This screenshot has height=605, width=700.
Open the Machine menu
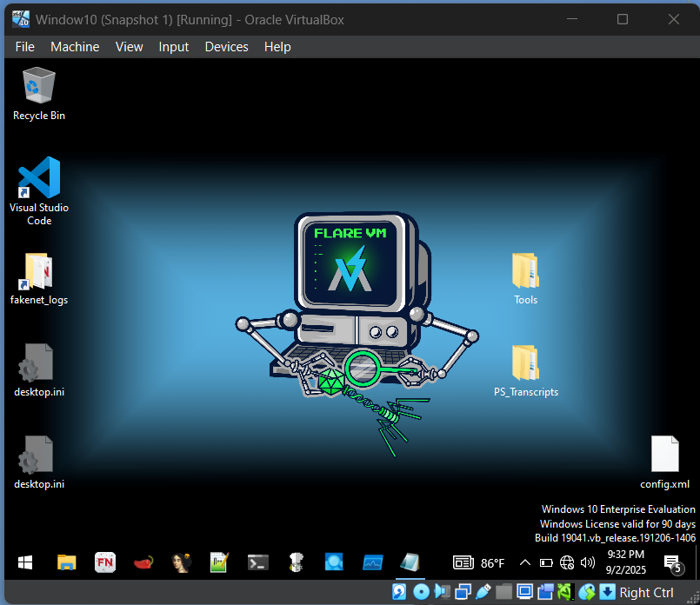(x=75, y=47)
